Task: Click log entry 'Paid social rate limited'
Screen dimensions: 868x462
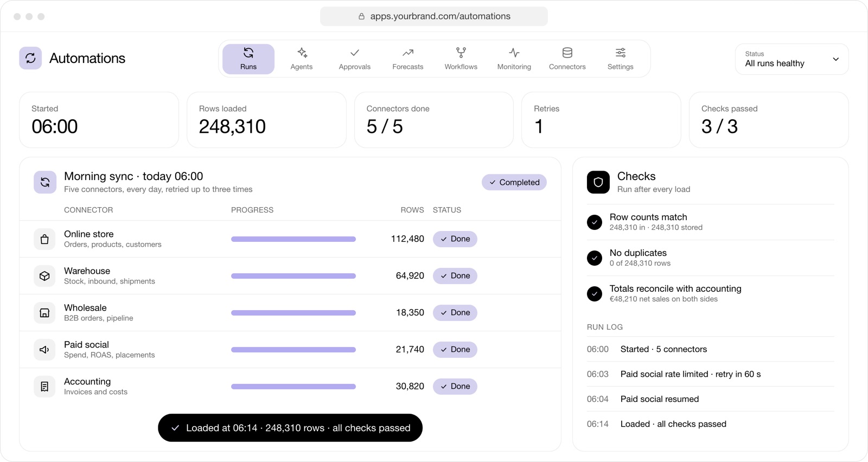Action: tap(711, 374)
